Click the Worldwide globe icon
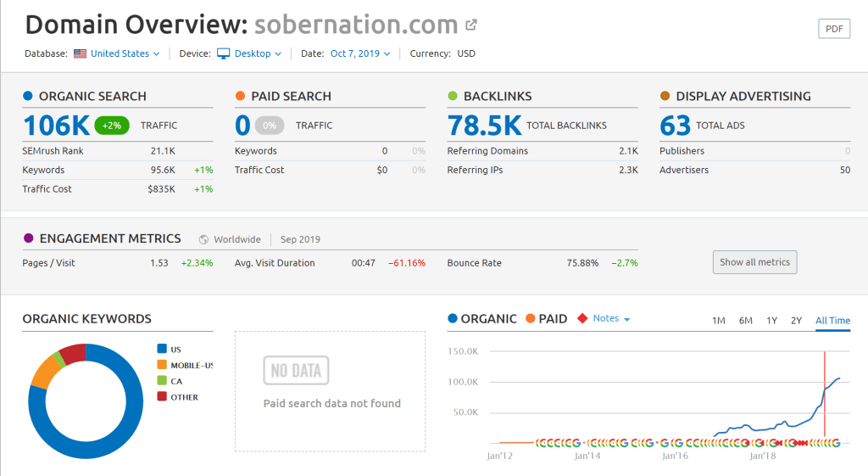Viewport: 868px width, 476px height. pos(203,239)
